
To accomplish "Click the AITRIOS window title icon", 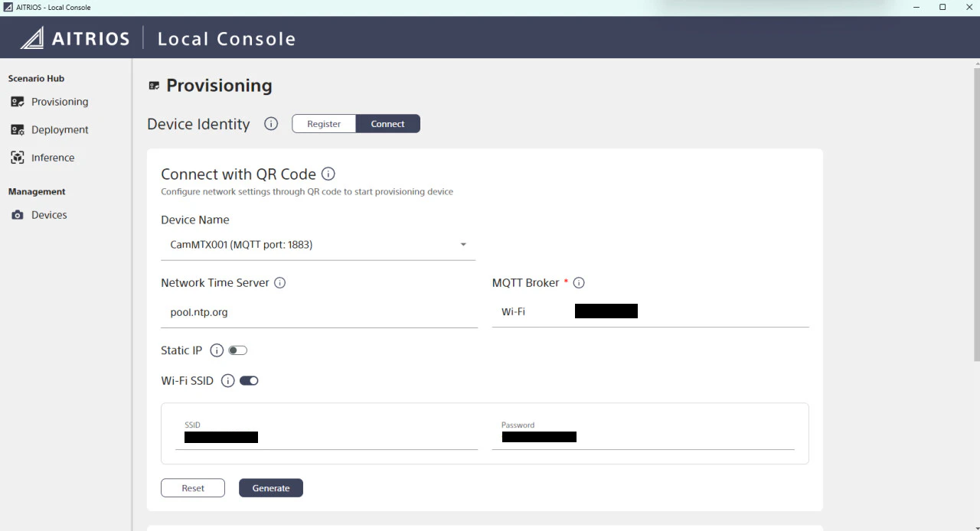I will (8, 7).
